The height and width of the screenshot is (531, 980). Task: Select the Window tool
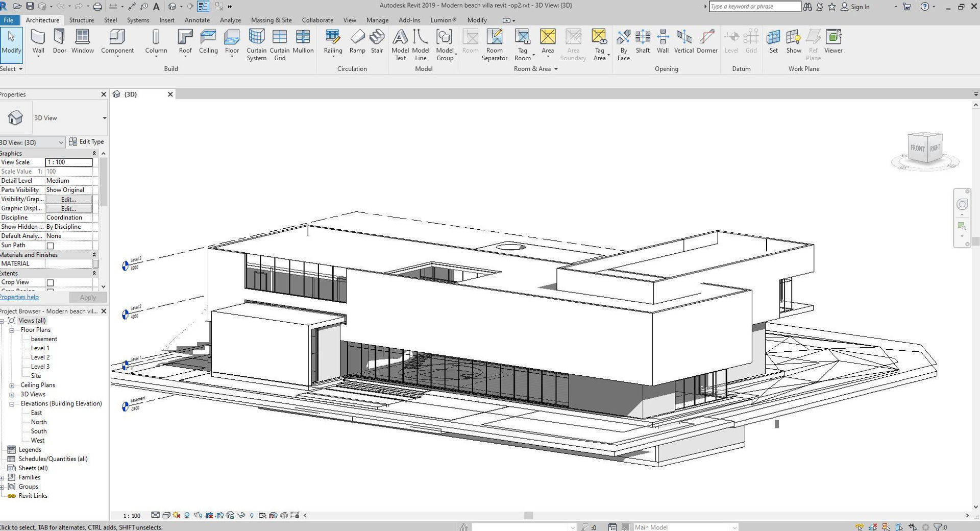83,42
